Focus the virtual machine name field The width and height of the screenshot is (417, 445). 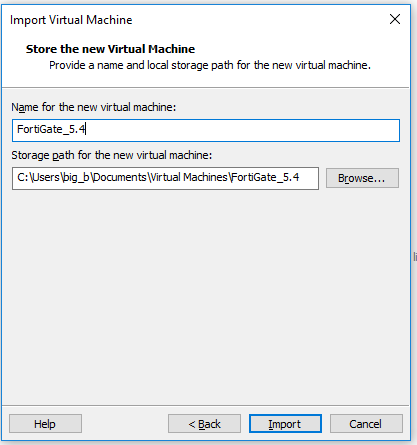[206, 130]
